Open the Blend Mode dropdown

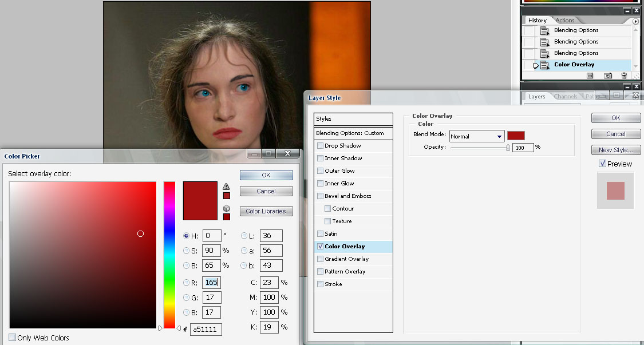[477, 136]
